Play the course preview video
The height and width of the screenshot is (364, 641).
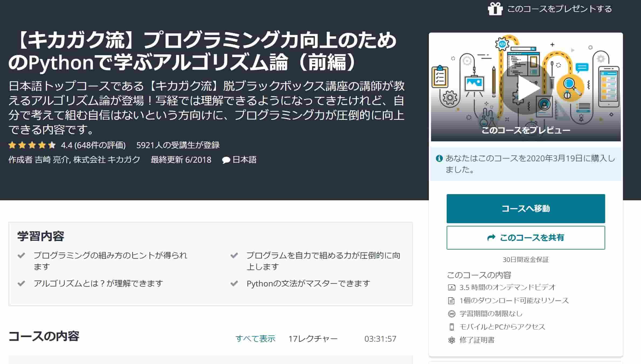tap(526, 88)
